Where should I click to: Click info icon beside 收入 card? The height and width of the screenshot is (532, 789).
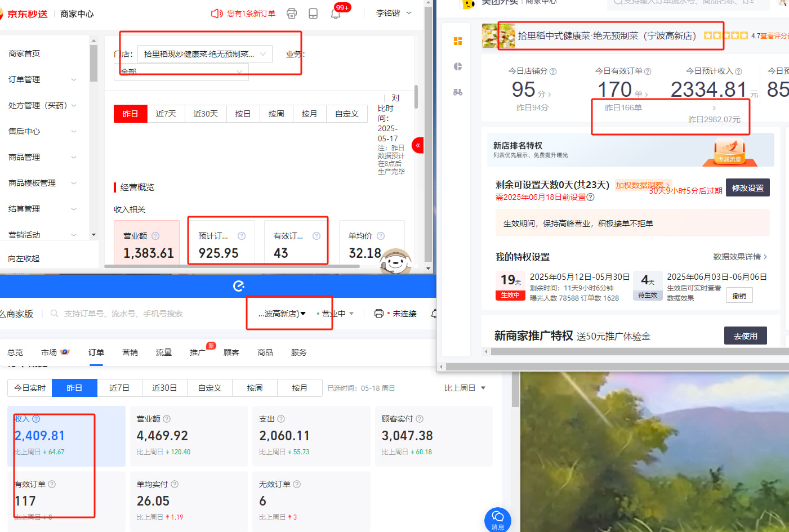36,419
